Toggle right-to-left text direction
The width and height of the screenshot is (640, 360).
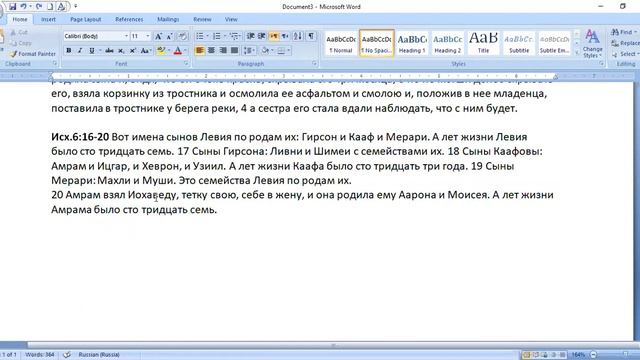click(x=285, y=36)
